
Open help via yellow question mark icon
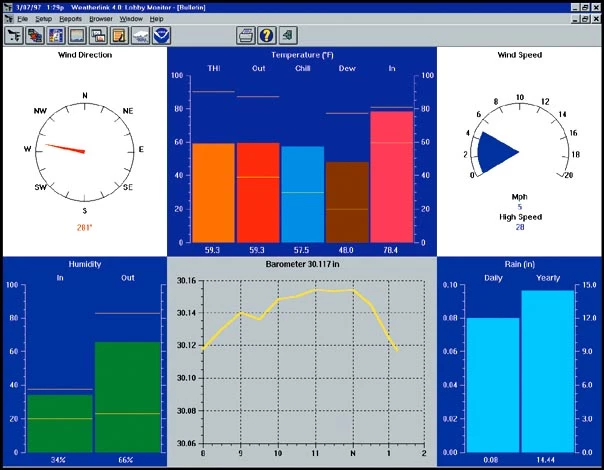pos(267,35)
